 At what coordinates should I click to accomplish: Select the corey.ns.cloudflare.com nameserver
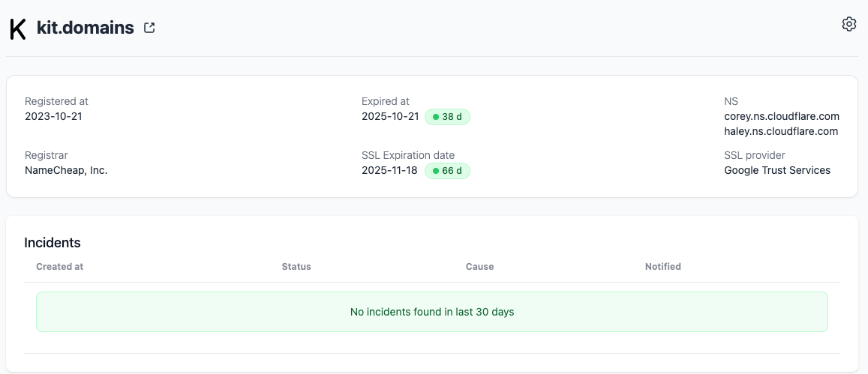click(781, 116)
